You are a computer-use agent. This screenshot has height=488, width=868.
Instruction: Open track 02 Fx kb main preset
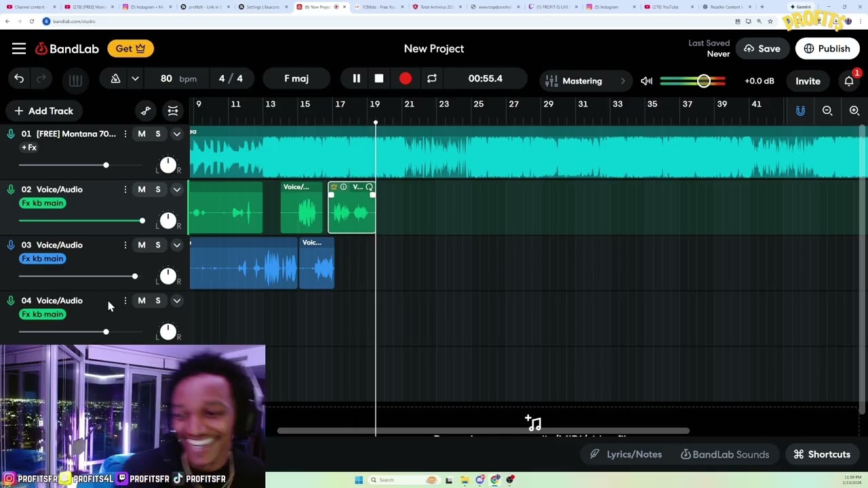42,203
